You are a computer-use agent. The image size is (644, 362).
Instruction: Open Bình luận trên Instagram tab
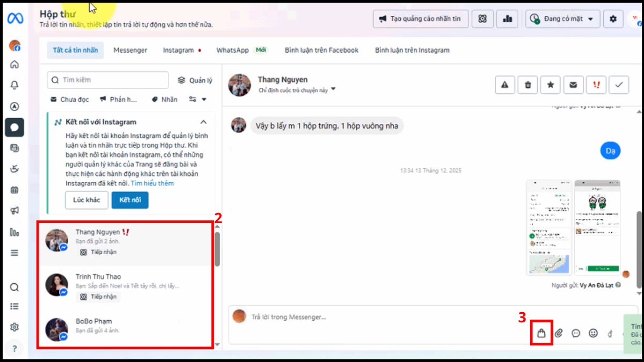click(412, 50)
